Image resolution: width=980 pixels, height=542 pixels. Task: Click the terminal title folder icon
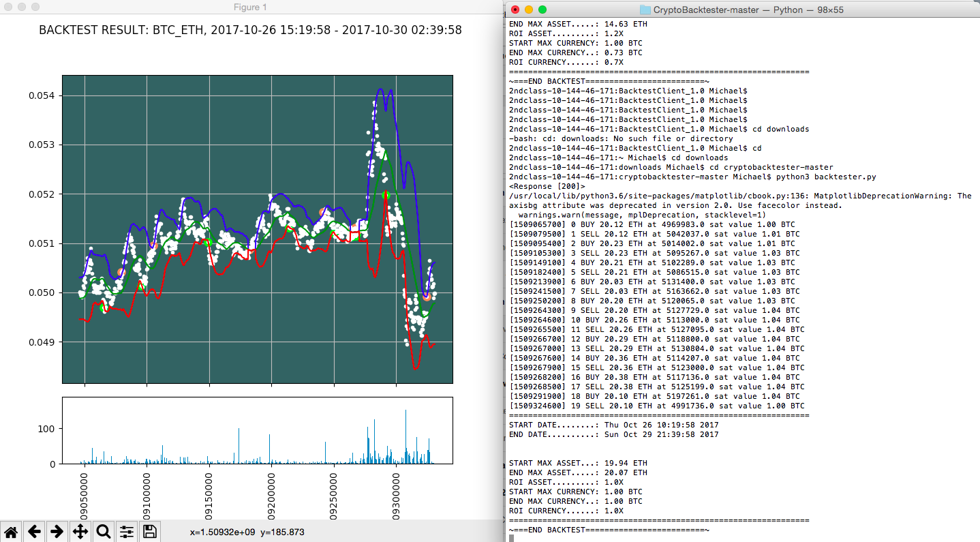click(645, 10)
